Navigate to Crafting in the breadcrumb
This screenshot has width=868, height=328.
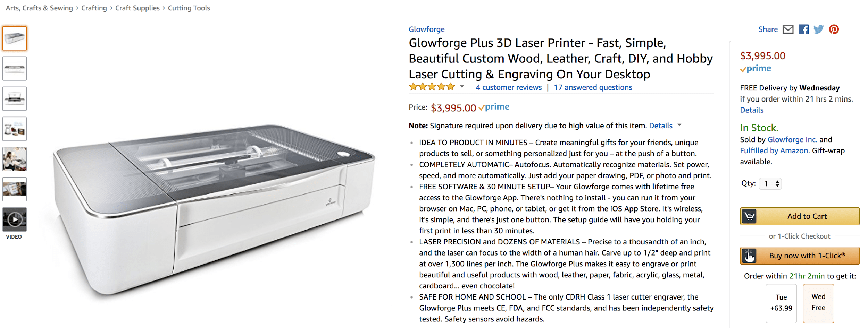(x=94, y=8)
